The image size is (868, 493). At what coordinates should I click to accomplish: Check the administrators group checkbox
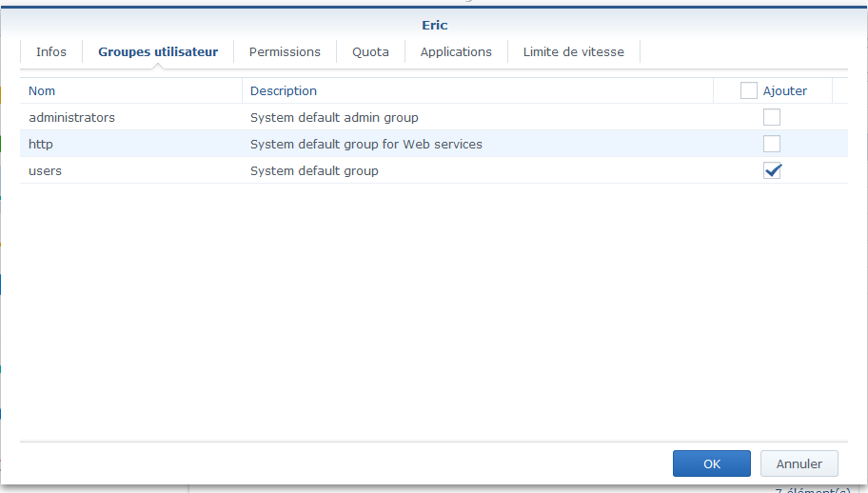772,117
